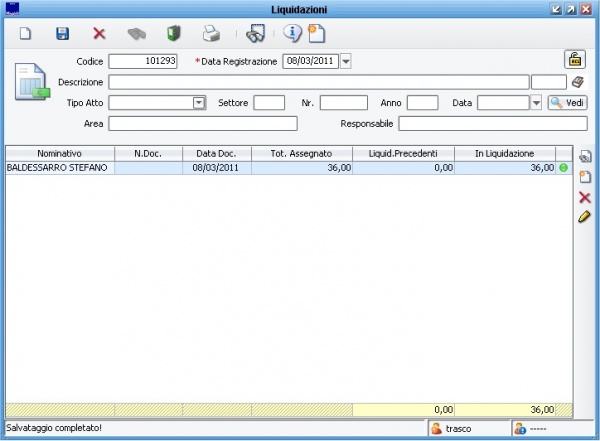Expand the Tipo Atto combo box
600x441 pixels.
[x=198, y=102]
